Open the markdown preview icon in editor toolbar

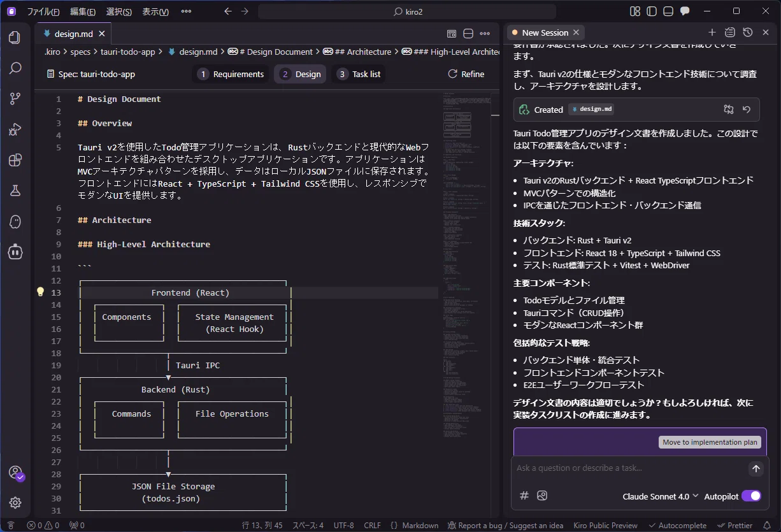point(452,34)
